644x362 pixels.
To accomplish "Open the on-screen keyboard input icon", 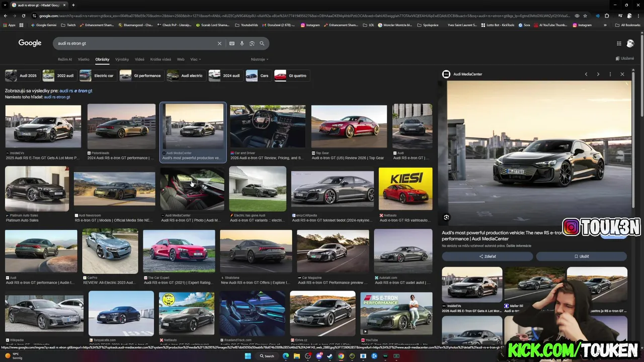I will point(232,44).
